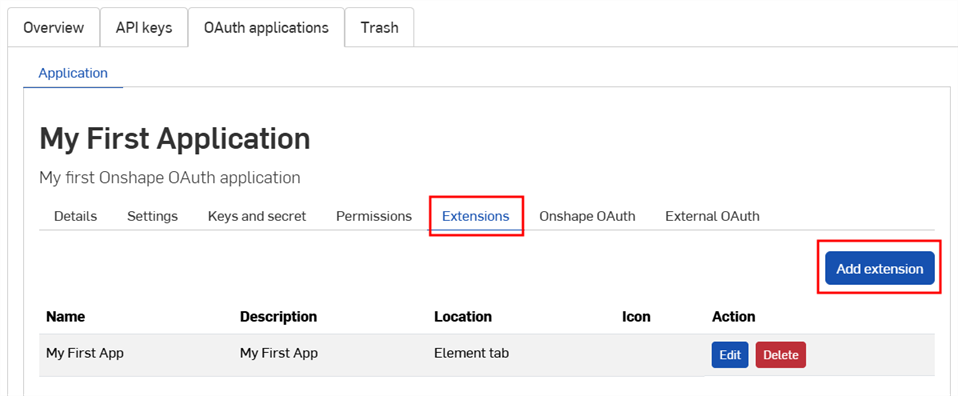Click the Name column header
The height and width of the screenshot is (396, 958).
pyautogui.click(x=65, y=317)
